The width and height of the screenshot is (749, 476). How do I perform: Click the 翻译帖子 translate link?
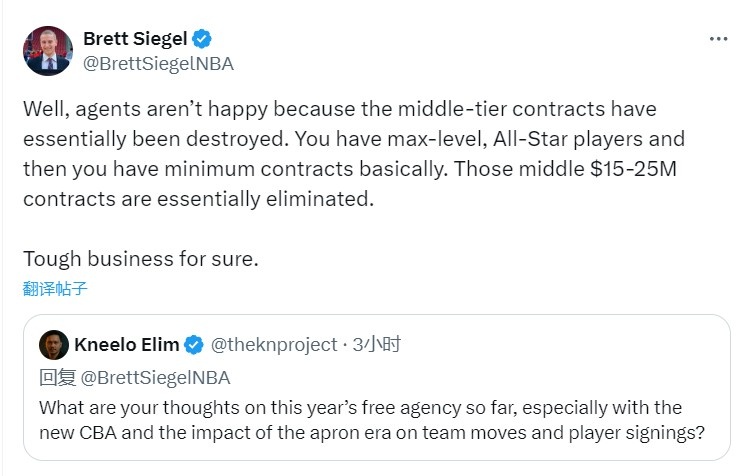point(56,289)
